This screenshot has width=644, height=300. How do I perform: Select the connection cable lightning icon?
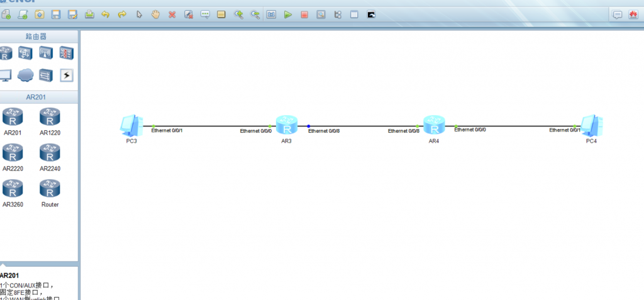66,75
